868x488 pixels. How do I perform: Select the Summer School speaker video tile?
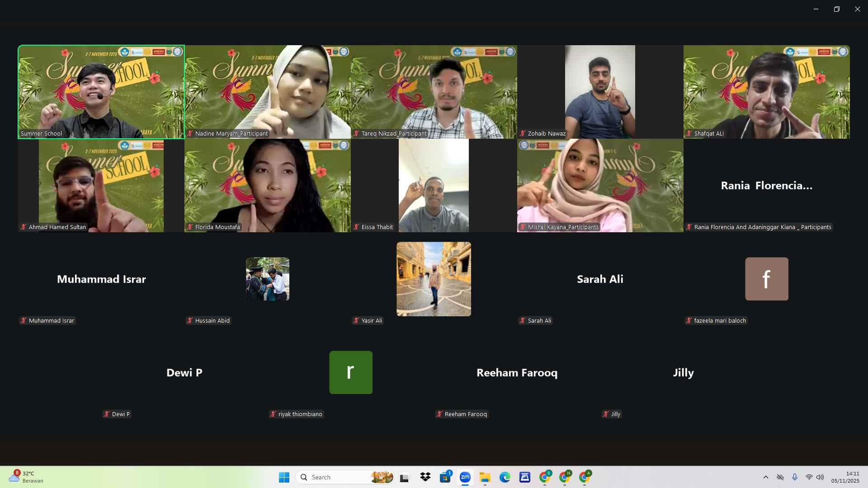tap(101, 92)
